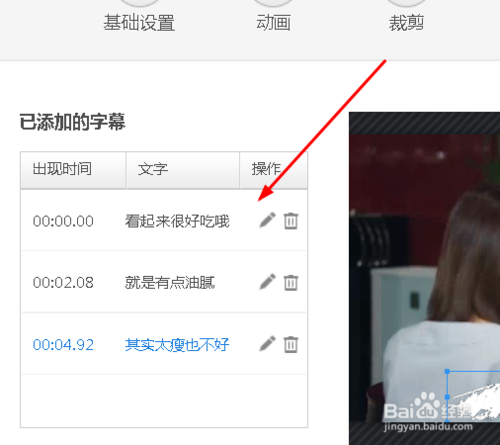Delete subtitle 看起来很好吃哦 with trash icon
This screenshot has width=500, height=445.
[291, 221]
